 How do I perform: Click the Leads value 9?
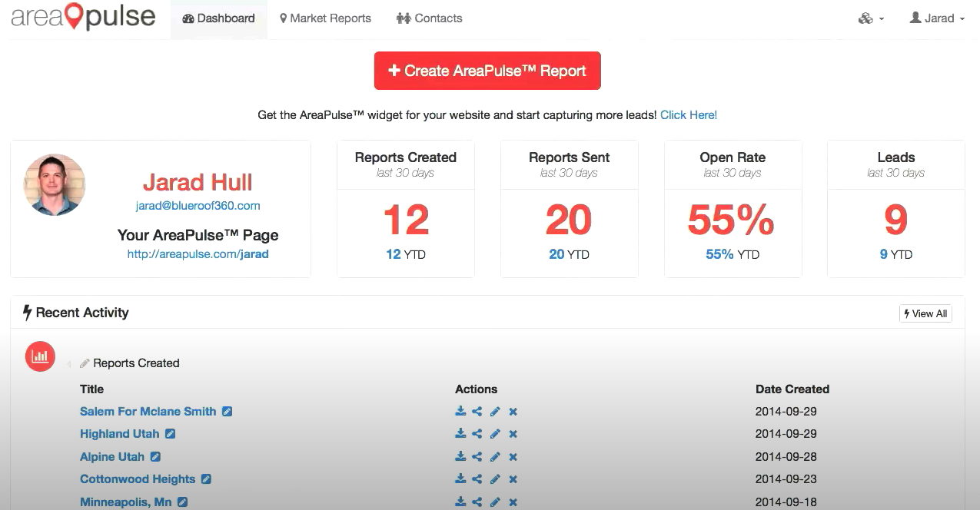[896, 220]
